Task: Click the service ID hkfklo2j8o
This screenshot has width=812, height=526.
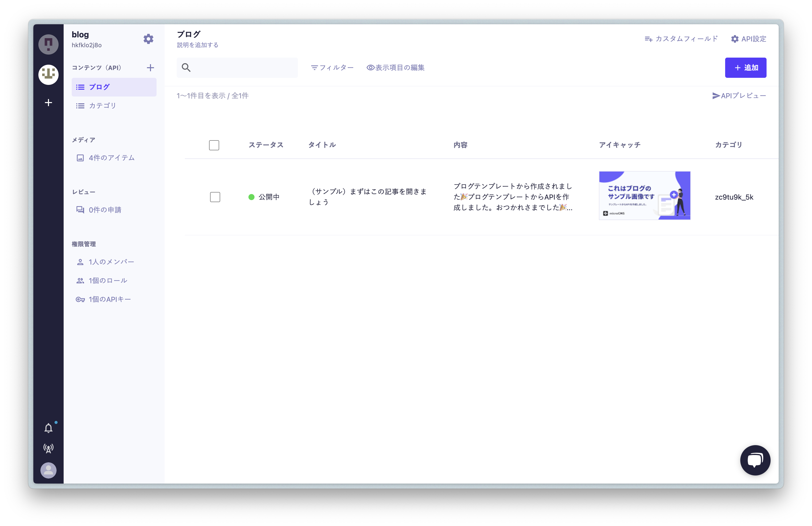Action: click(x=87, y=45)
